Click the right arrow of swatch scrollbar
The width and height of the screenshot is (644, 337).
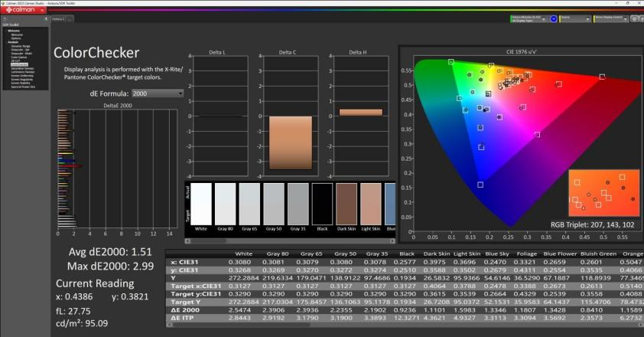[392, 241]
